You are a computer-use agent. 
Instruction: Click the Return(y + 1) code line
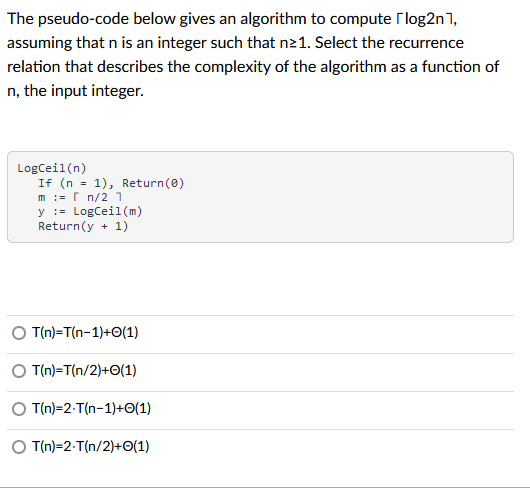83,226
